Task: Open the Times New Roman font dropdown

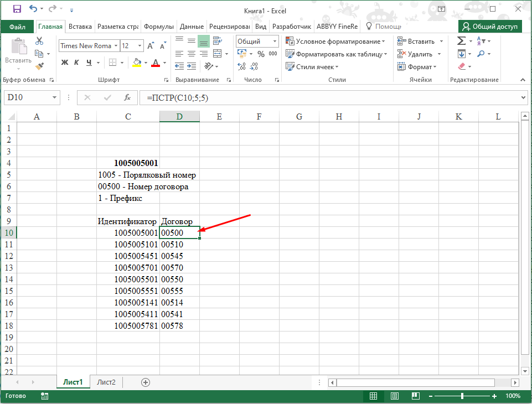Action: [x=116, y=46]
